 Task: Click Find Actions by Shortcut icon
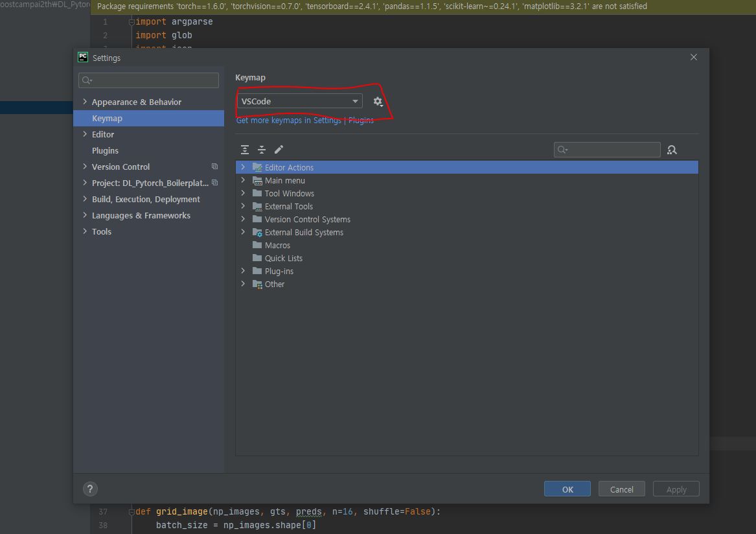click(672, 150)
